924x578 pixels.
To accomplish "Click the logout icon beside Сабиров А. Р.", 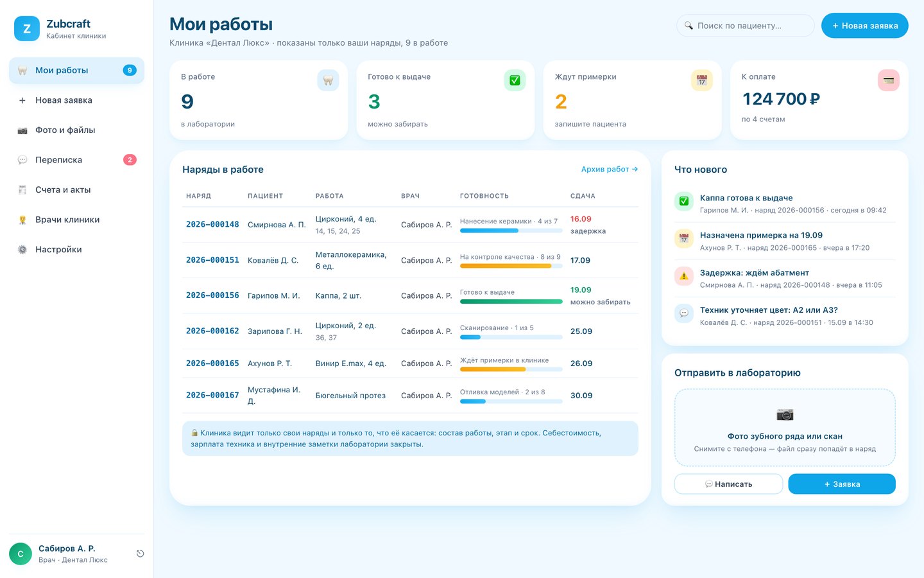I will (x=140, y=554).
